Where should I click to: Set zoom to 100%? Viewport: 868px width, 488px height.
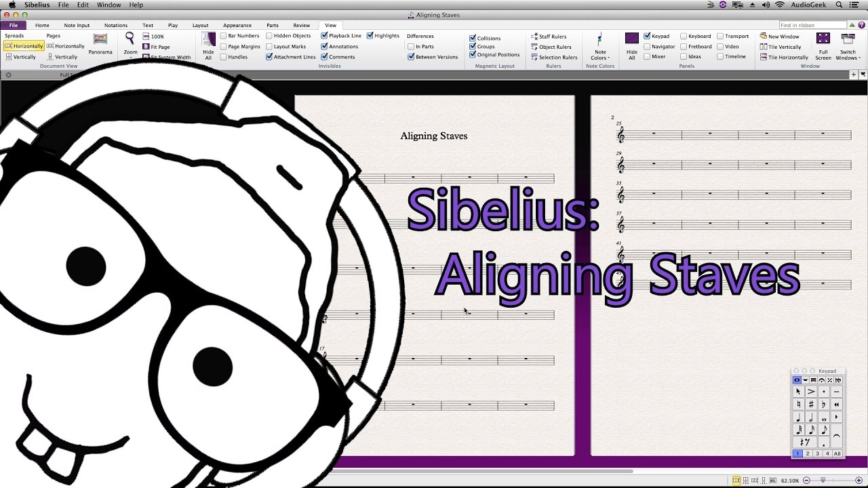153,37
